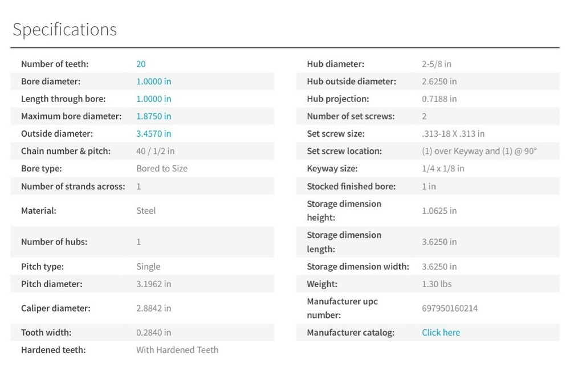Open the Manufacturer catalog 'Click here' link
The width and height of the screenshot is (570, 392).
tap(441, 333)
